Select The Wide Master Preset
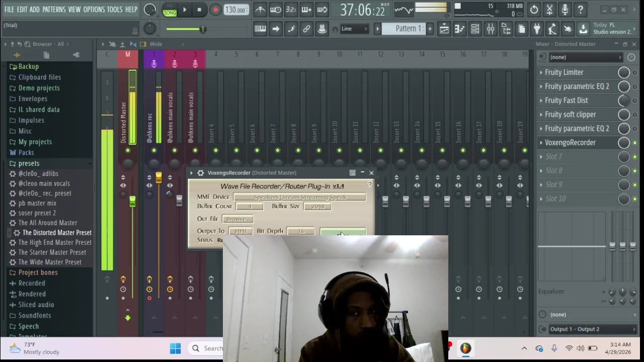 50,262
